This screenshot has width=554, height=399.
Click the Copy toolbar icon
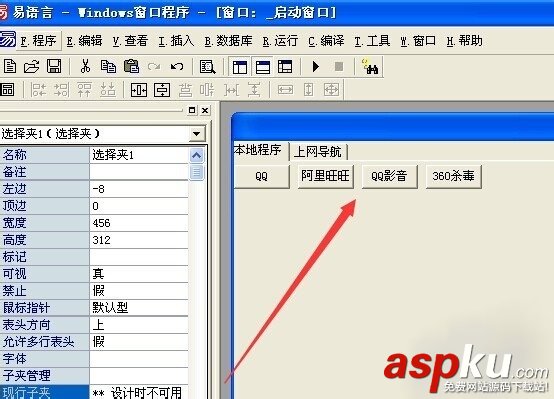coord(108,66)
